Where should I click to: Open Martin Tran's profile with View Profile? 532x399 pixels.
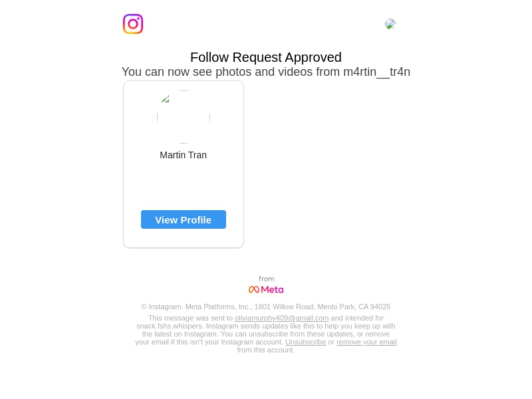pos(184,219)
